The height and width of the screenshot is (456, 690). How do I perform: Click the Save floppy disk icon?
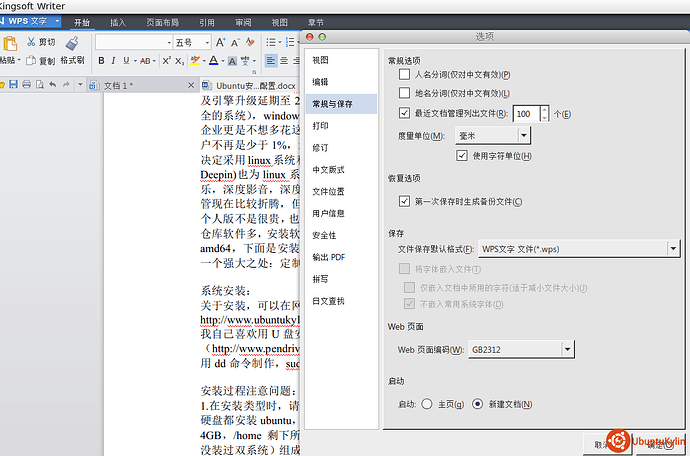click(14, 85)
